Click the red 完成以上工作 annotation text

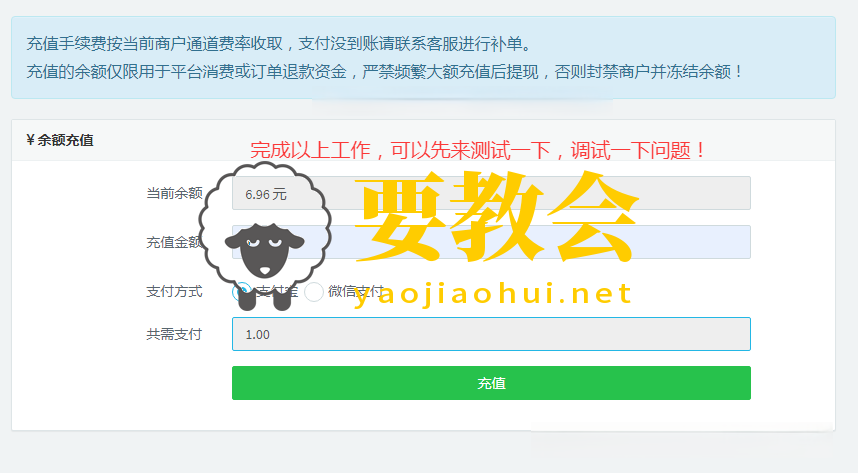(x=479, y=151)
